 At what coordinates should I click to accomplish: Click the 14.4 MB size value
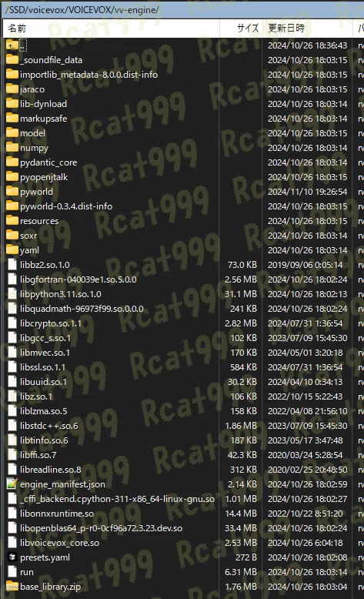pyautogui.click(x=241, y=514)
